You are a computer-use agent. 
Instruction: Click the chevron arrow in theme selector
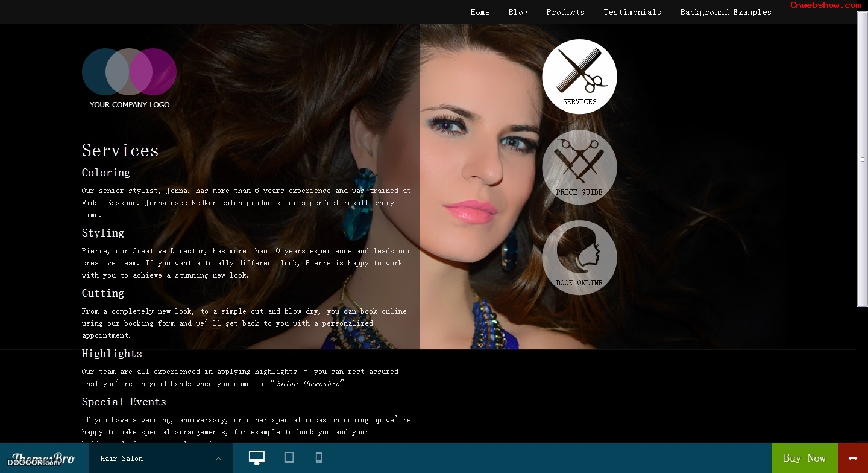coord(218,459)
